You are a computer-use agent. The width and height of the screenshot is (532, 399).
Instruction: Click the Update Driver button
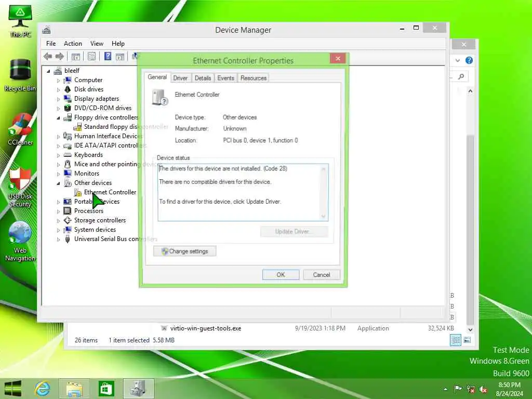point(294,232)
